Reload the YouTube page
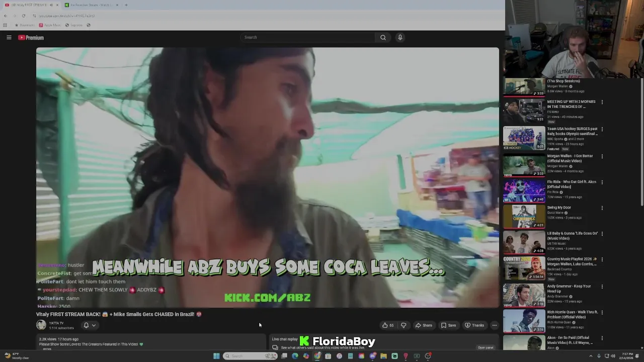The height and width of the screenshot is (362, 644). (x=23, y=16)
